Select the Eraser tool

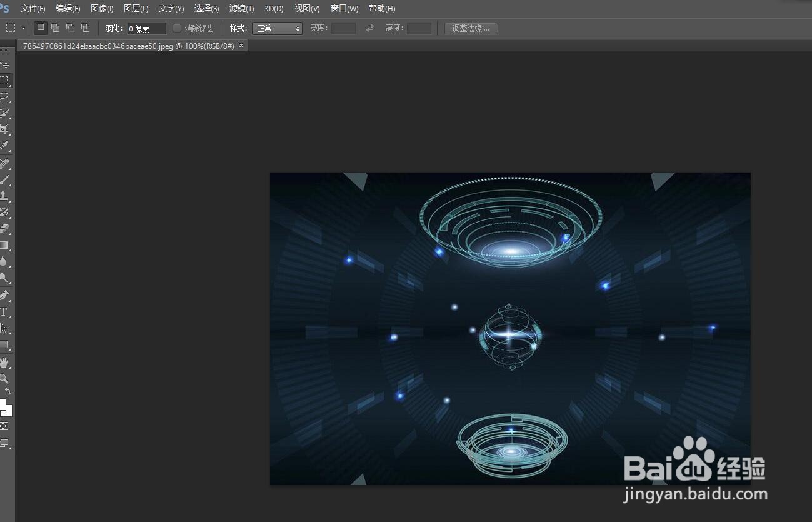click(x=5, y=229)
